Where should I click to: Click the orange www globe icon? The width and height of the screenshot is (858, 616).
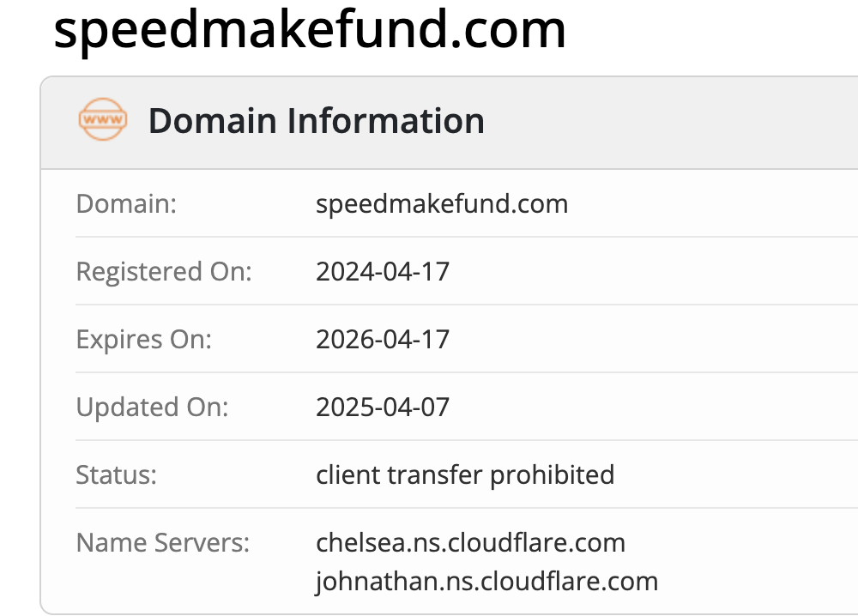pos(102,121)
